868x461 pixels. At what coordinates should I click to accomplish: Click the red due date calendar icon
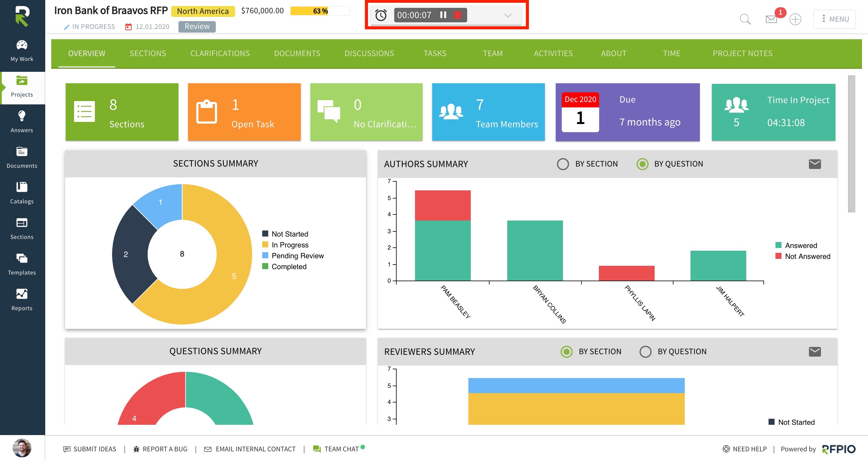128,27
